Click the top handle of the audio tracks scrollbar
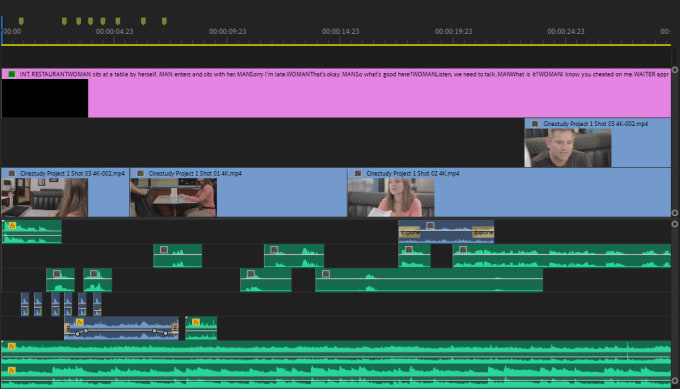Viewport: 680px width, 389px height. coord(675,224)
